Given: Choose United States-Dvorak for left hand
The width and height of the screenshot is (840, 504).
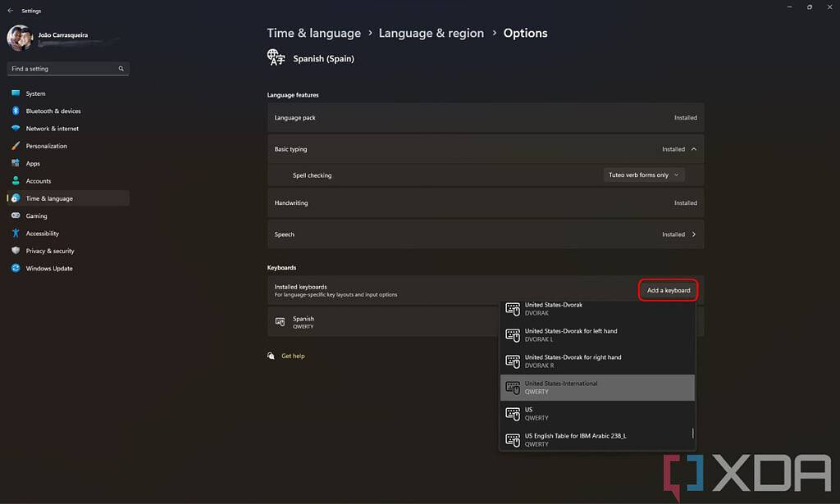Looking at the screenshot, I should [x=597, y=335].
